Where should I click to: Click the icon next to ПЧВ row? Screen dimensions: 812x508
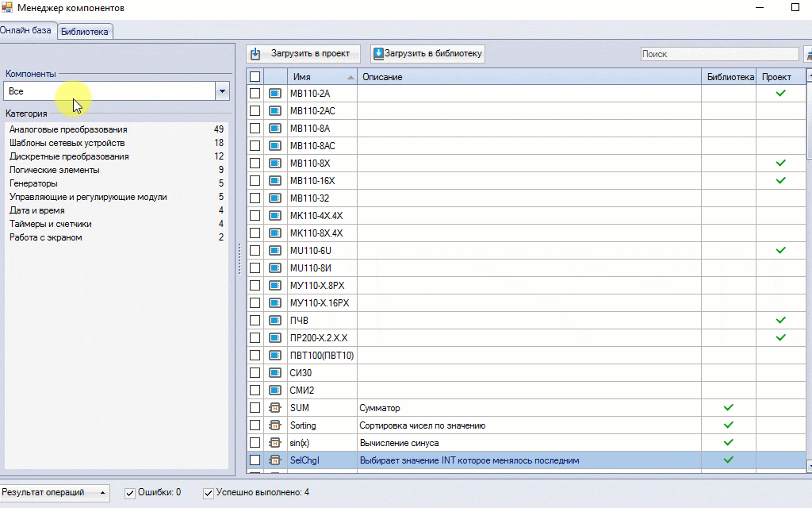tap(275, 321)
